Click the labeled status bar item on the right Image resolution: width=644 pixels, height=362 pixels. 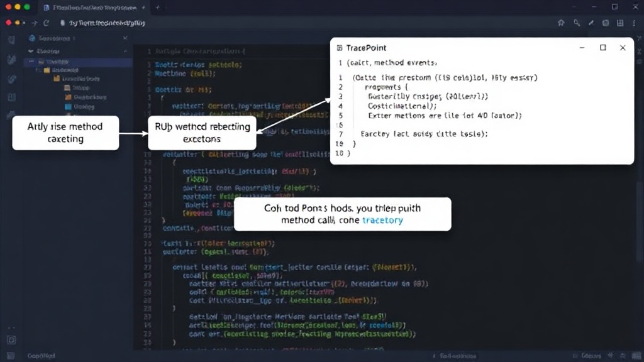tap(587, 356)
